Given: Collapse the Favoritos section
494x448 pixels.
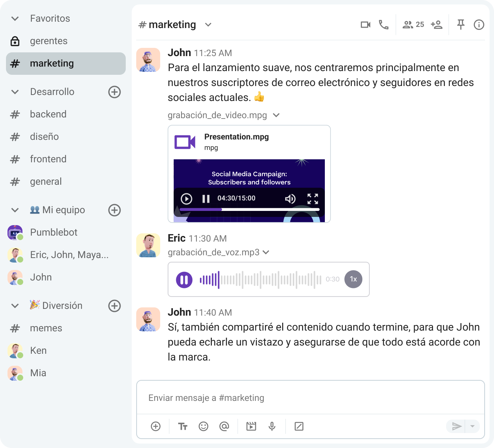Looking at the screenshot, I should tap(15, 18).
